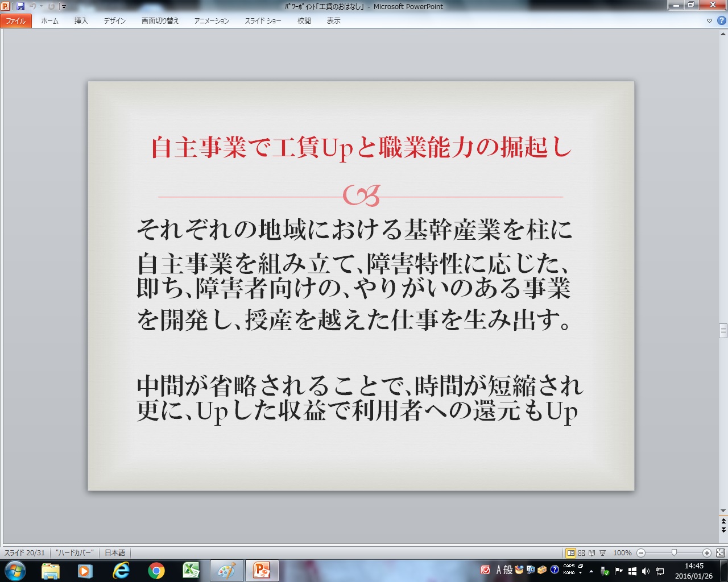728x582 pixels.
Task: Click the body text starting それぞれの地域
Action: (354, 230)
